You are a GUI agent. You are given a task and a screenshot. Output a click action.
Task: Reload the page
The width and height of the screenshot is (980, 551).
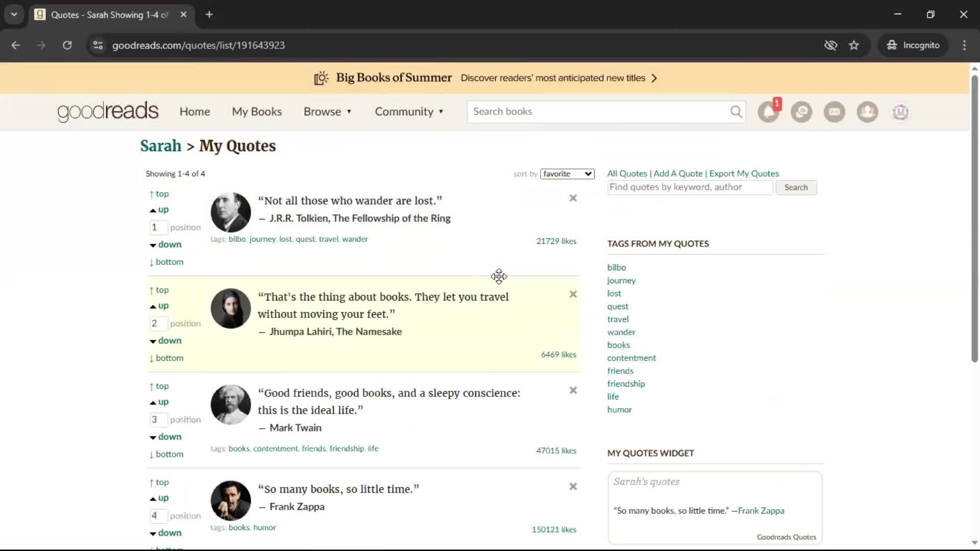click(67, 45)
